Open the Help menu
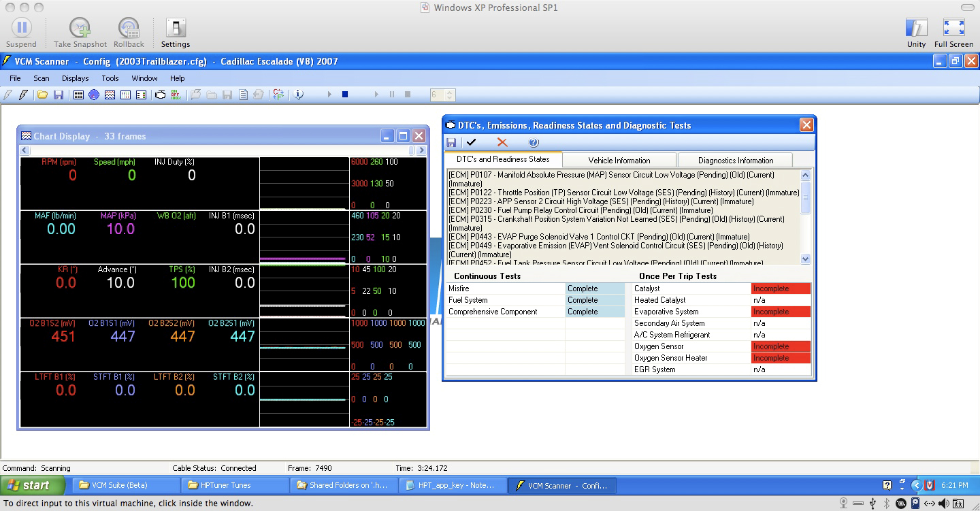The width and height of the screenshot is (980, 511). pyautogui.click(x=178, y=78)
